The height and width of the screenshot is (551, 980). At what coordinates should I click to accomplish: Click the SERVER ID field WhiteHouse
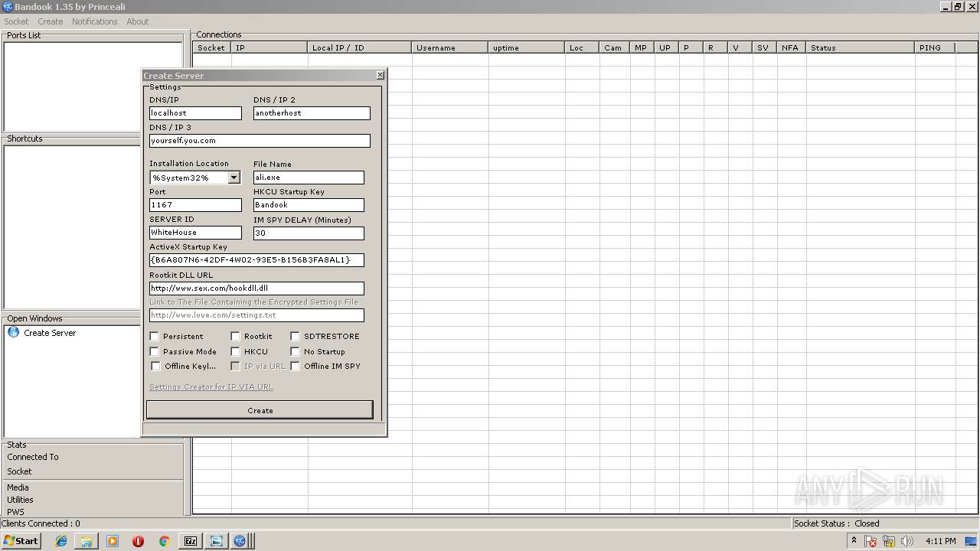tap(195, 233)
